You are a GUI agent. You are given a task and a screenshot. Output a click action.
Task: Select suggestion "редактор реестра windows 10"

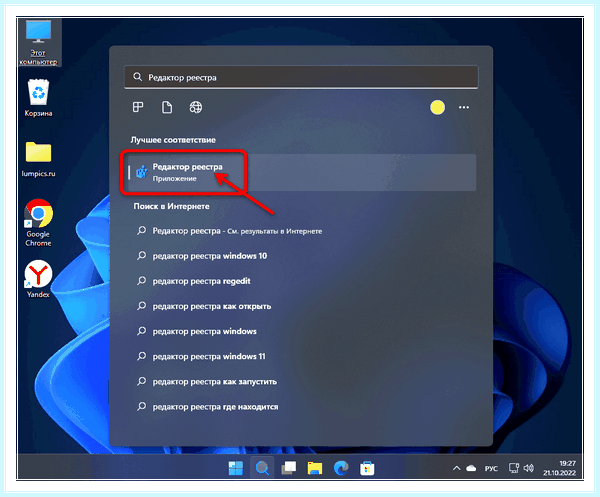coord(210,256)
